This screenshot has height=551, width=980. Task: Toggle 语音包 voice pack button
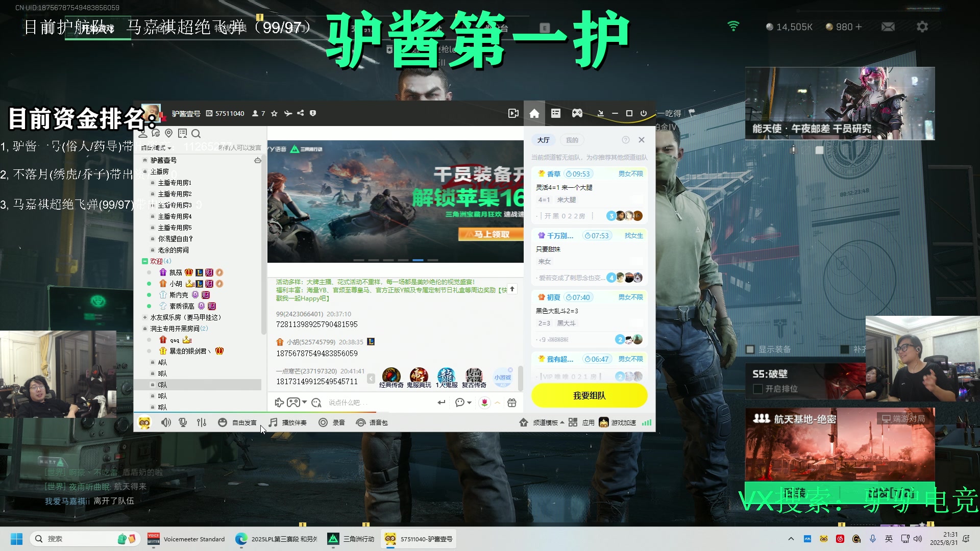pos(372,422)
